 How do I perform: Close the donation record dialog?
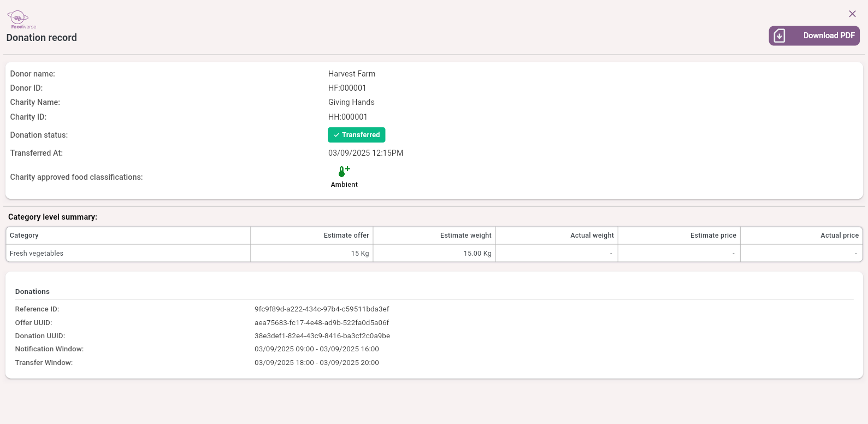[x=852, y=14]
